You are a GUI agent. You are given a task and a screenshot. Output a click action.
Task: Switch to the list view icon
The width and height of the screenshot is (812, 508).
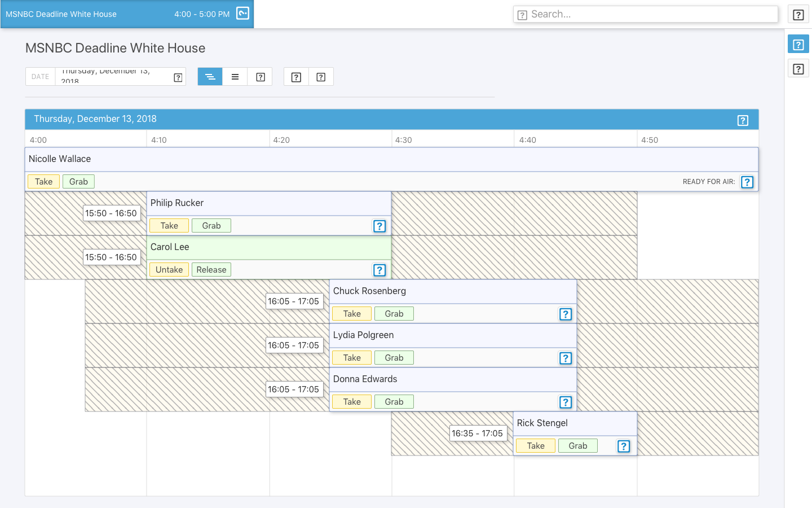(x=235, y=77)
